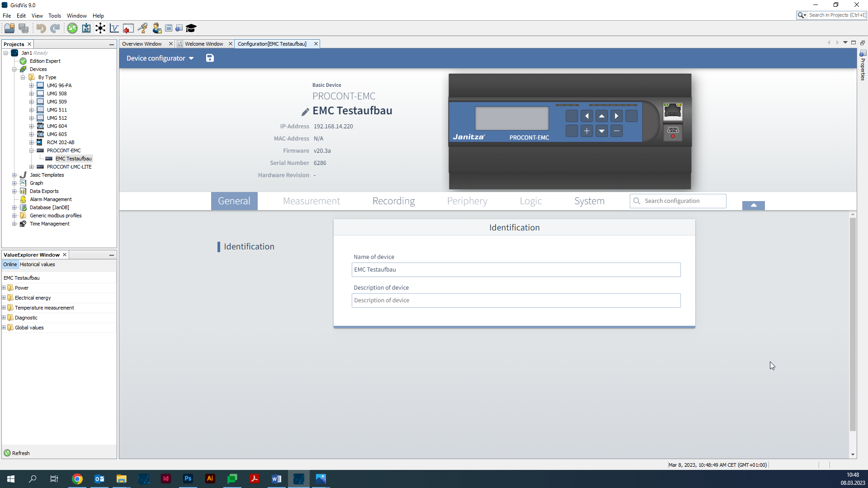This screenshot has height=488, width=868.
Task: Open user with lock toolbar icon
Action: click(157, 28)
